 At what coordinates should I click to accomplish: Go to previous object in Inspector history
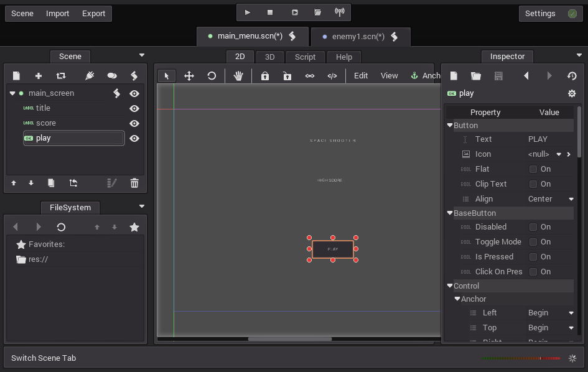pyautogui.click(x=526, y=76)
